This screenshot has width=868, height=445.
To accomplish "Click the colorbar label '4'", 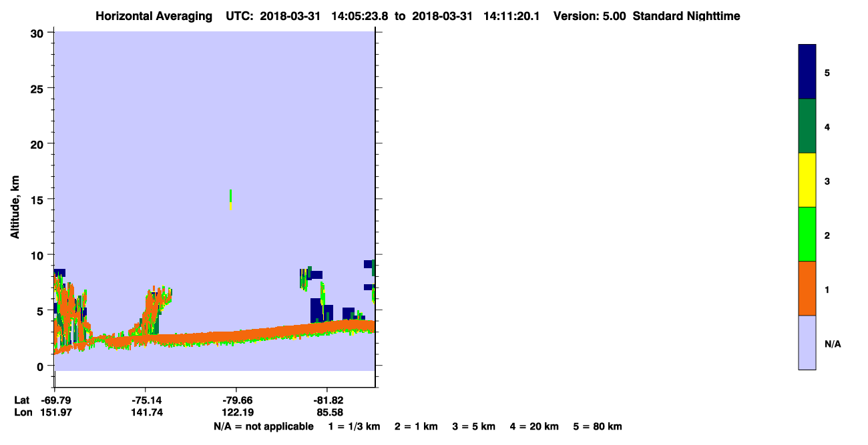I will tap(827, 127).
